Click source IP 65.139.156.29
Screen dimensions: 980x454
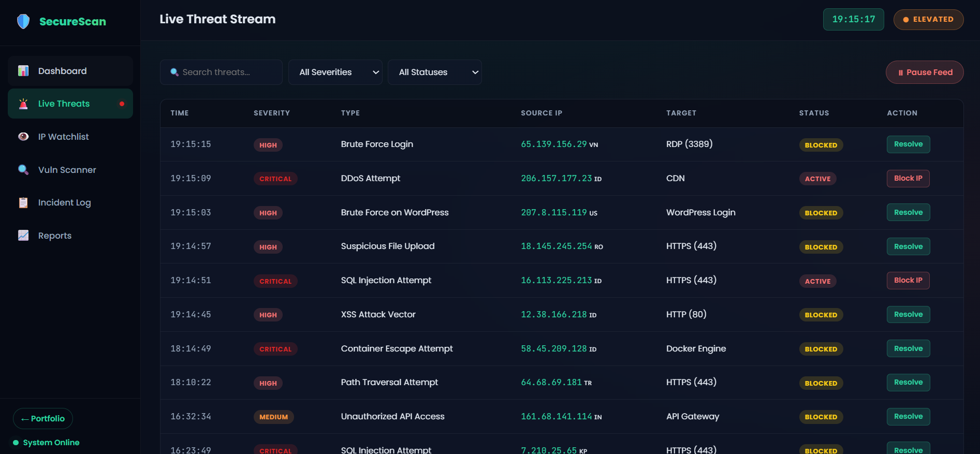554,144
